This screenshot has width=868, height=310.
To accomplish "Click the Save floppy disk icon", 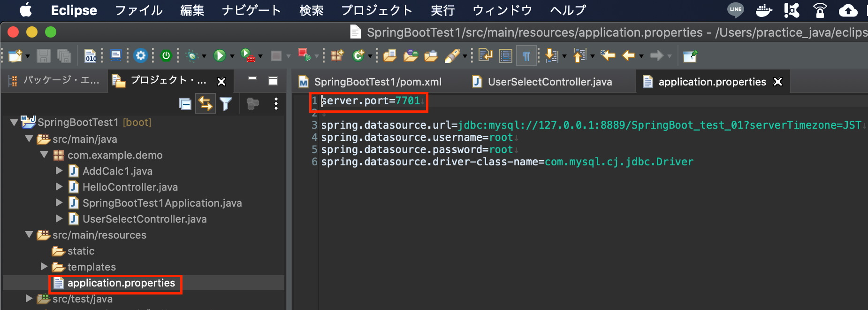I will [44, 56].
